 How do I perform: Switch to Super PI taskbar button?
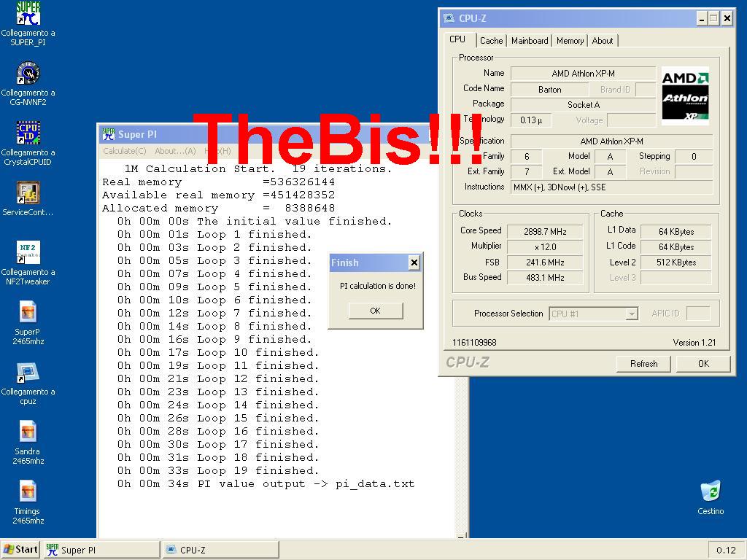click(102, 550)
